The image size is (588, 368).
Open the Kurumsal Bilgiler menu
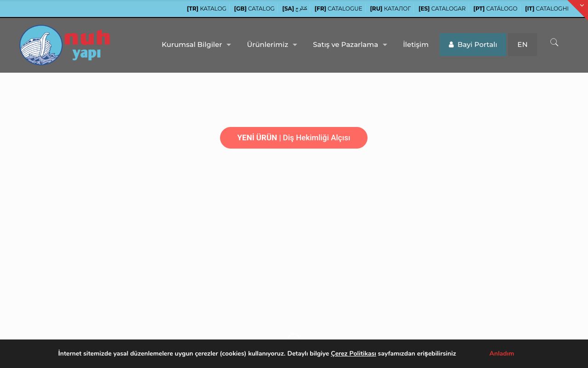point(192,45)
